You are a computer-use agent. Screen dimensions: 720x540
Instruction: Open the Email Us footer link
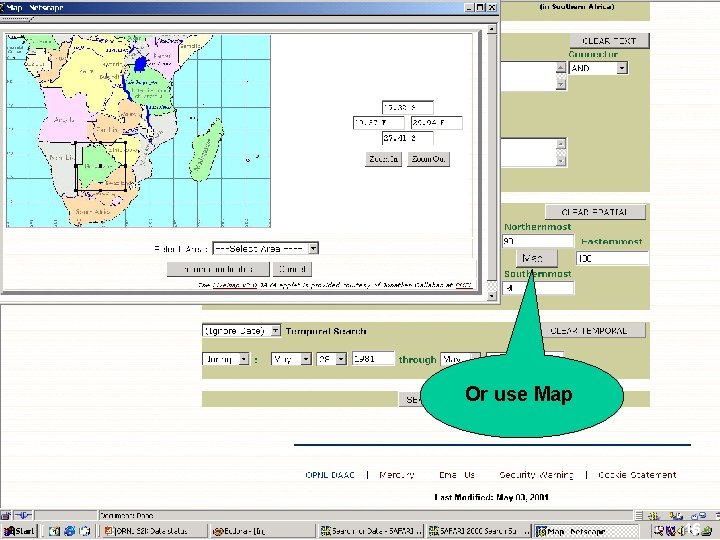457,475
